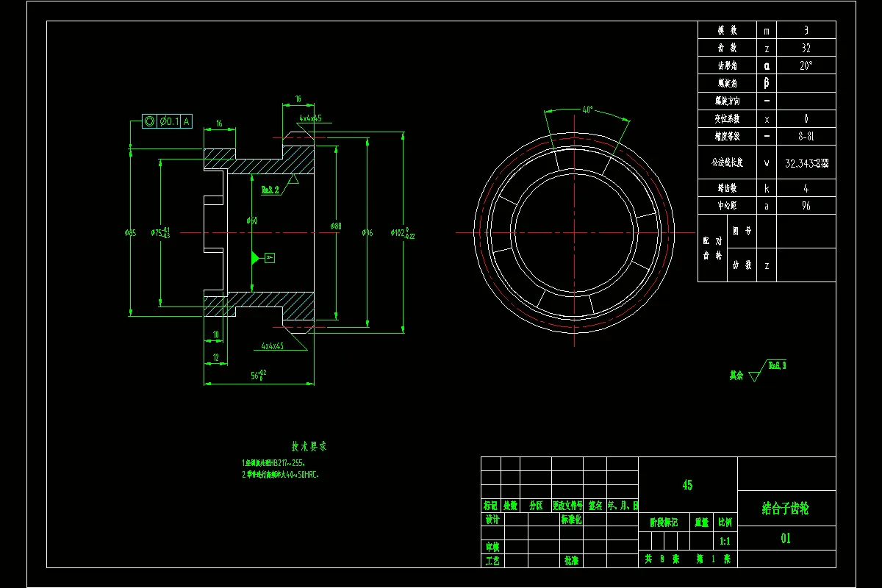Image resolution: width=882 pixels, height=588 pixels.
Task: Click the 设计 cell in title block
Action: click(x=492, y=520)
